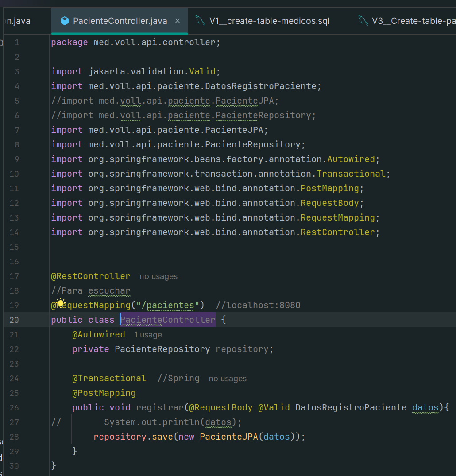
Task: Place cursor on "med.voll.api.controller" package name
Action: click(x=155, y=43)
